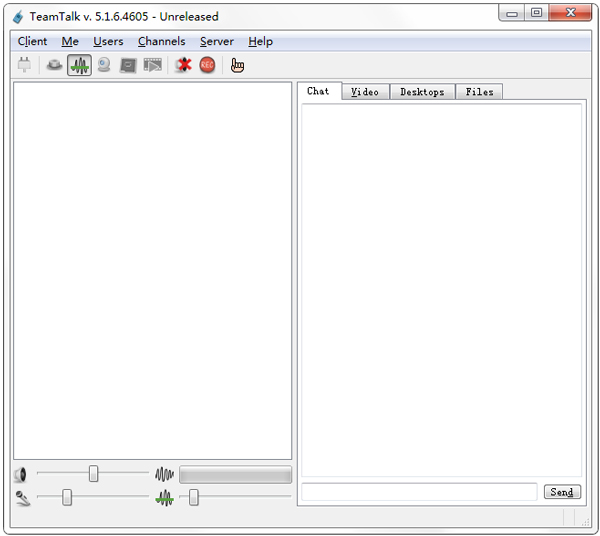The height and width of the screenshot is (536, 600).
Task: Start recording with the REC icon
Action: 207,65
